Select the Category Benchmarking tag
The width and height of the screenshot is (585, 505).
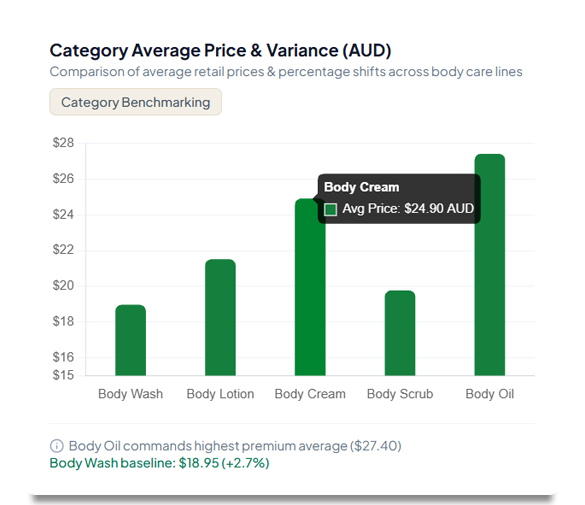[135, 102]
